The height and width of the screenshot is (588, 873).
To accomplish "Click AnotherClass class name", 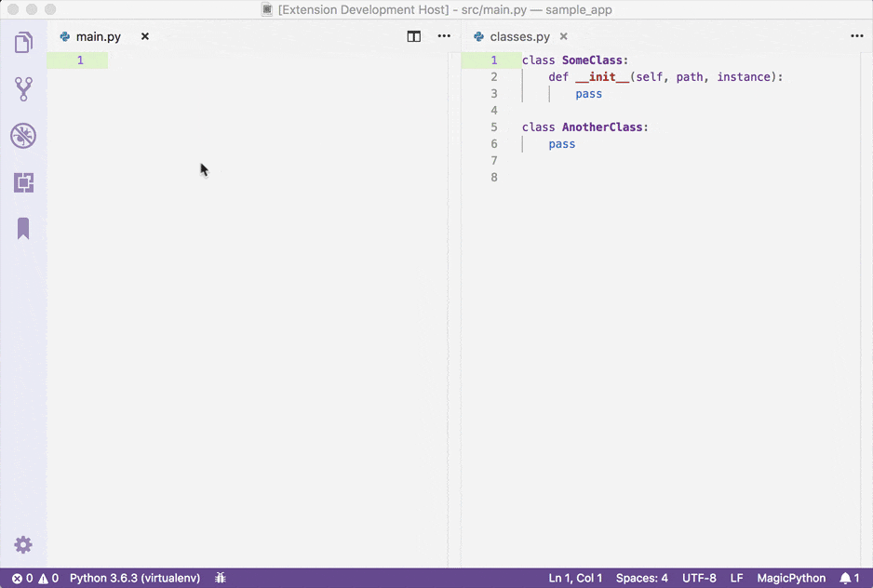I will pyautogui.click(x=602, y=127).
